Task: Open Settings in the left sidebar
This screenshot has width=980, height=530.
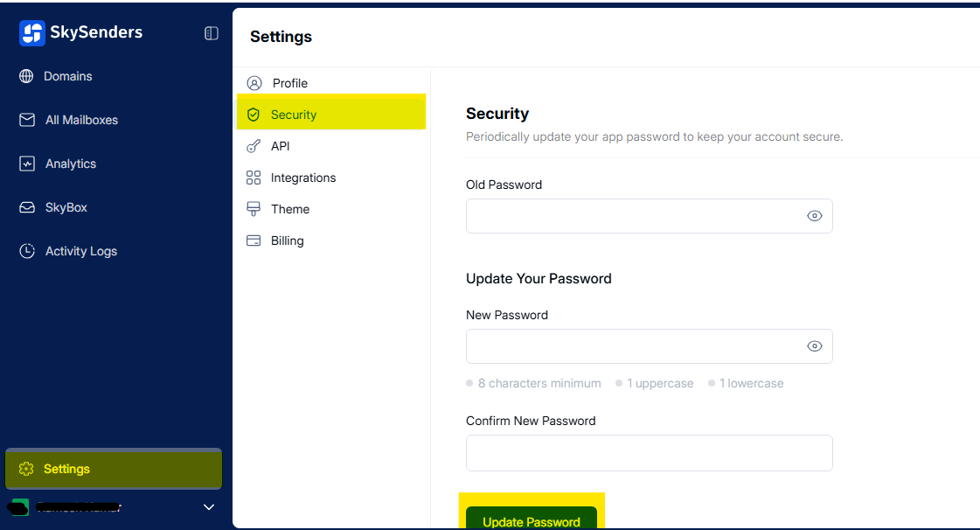Action: [x=67, y=469]
